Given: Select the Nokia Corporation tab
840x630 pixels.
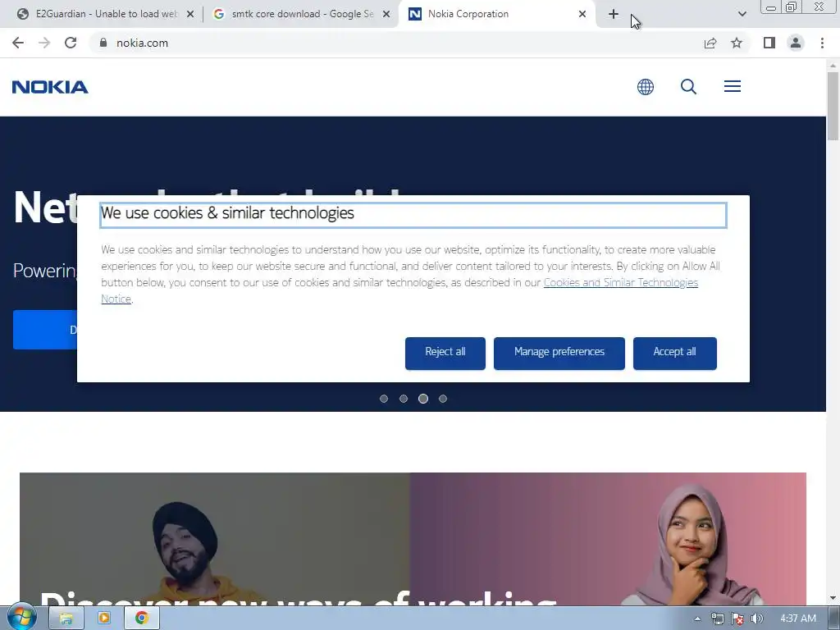Looking at the screenshot, I should click(496, 14).
